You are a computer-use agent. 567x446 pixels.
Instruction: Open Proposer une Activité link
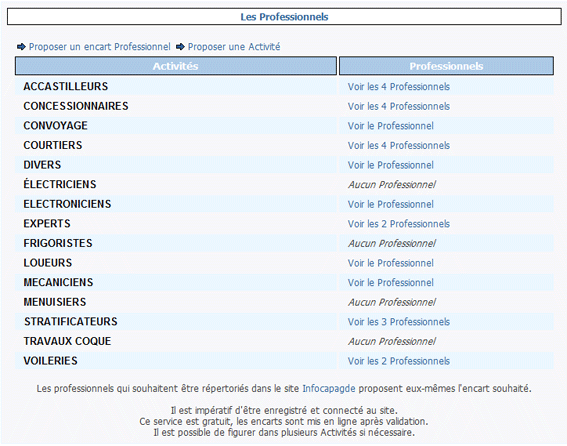coord(234,47)
